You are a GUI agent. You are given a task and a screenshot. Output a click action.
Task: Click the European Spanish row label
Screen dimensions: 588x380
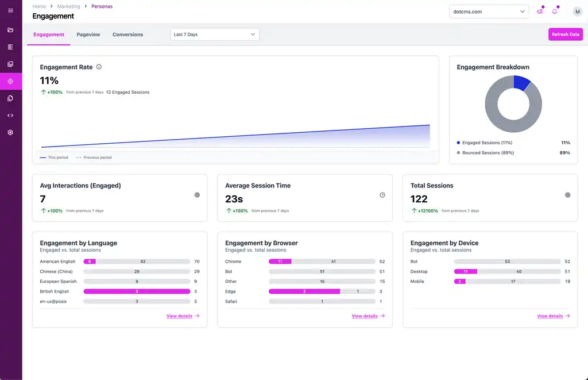point(58,281)
